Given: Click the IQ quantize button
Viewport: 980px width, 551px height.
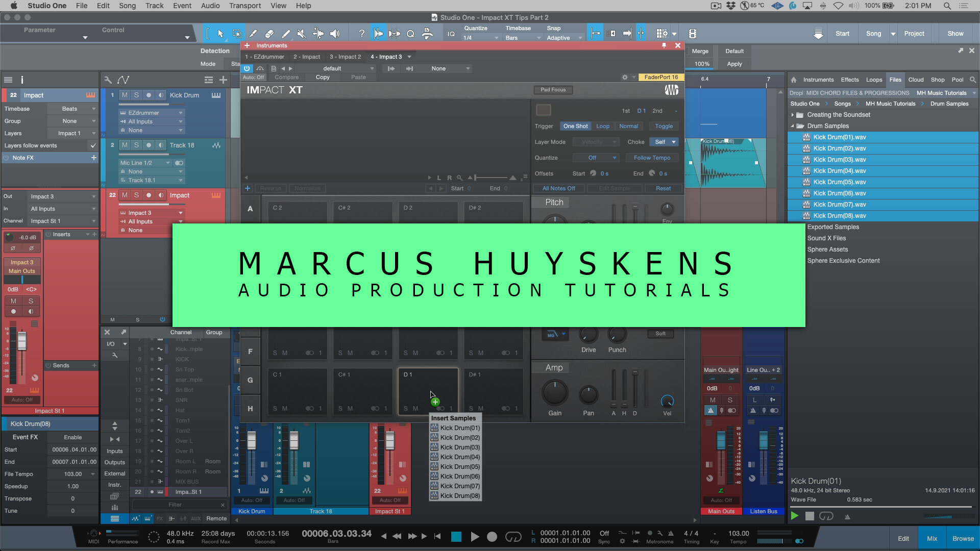Looking at the screenshot, I should [451, 34].
